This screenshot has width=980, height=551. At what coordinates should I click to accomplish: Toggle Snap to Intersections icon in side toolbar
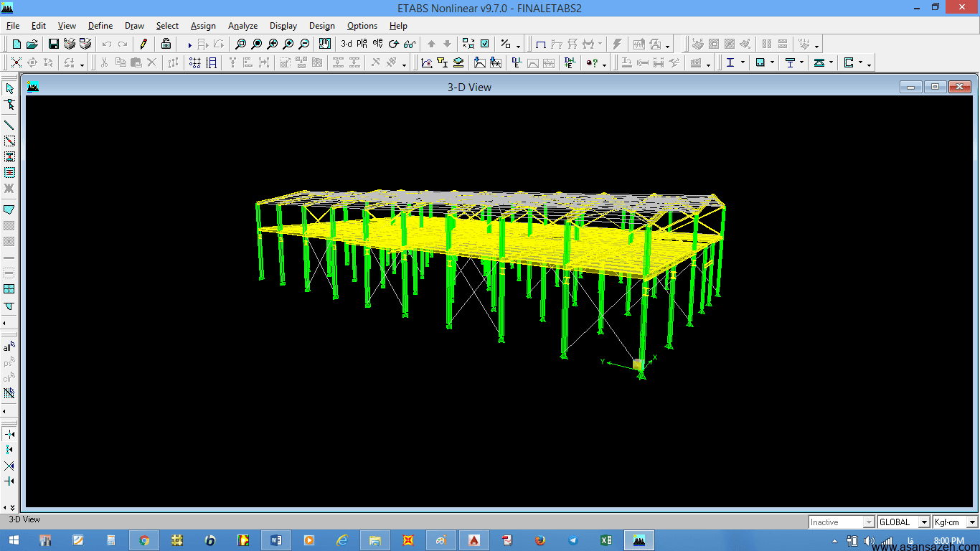(9, 466)
